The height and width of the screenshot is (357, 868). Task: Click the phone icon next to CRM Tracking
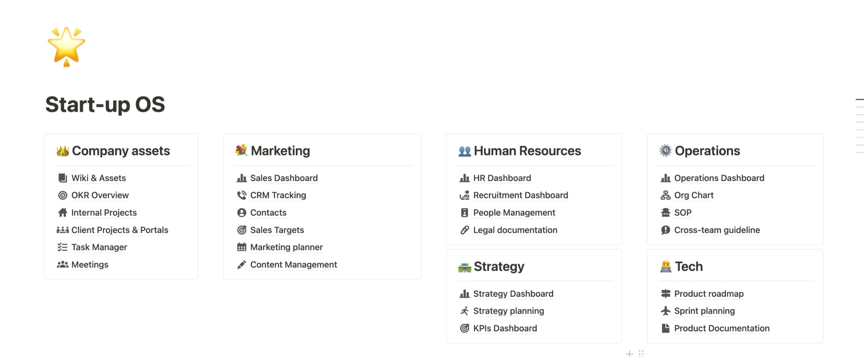241,195
